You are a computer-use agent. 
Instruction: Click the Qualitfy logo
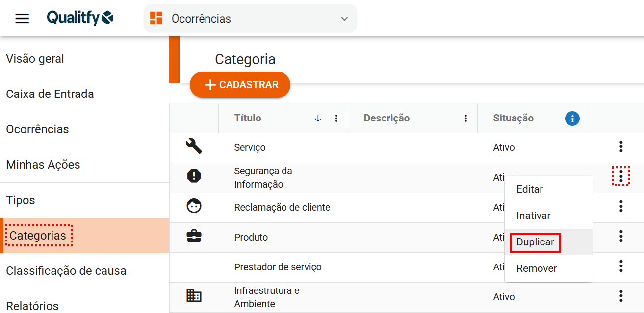[80, 19]
